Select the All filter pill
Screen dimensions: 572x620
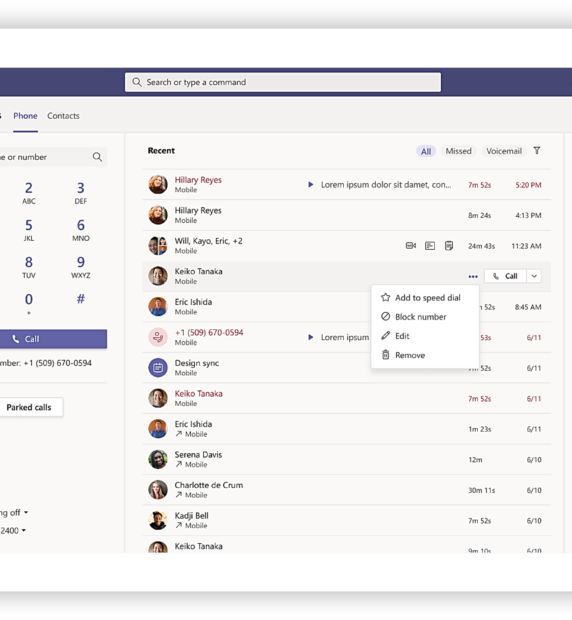pyautogui.click(x=426, y=151)
